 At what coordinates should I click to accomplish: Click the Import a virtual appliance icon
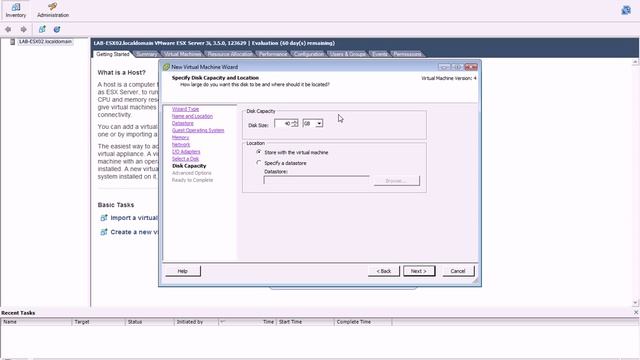[104, 218]
